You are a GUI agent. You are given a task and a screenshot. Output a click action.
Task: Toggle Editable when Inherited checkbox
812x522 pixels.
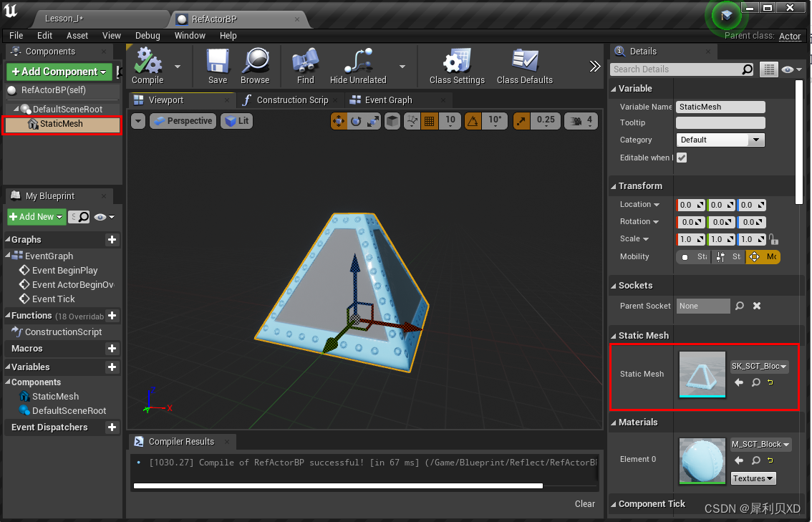(682, 158)
